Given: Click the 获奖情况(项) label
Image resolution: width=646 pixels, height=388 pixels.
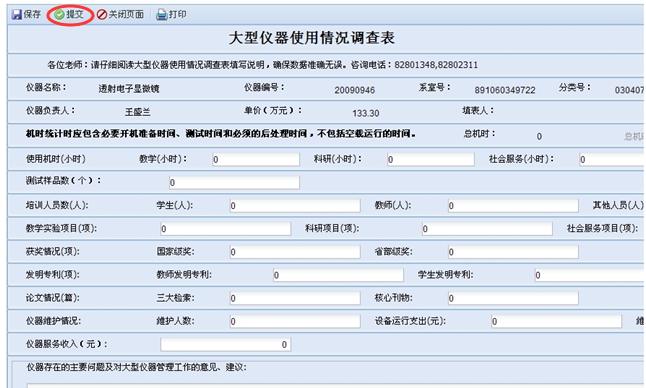Looking at the screenshot, I should point(53,251).
